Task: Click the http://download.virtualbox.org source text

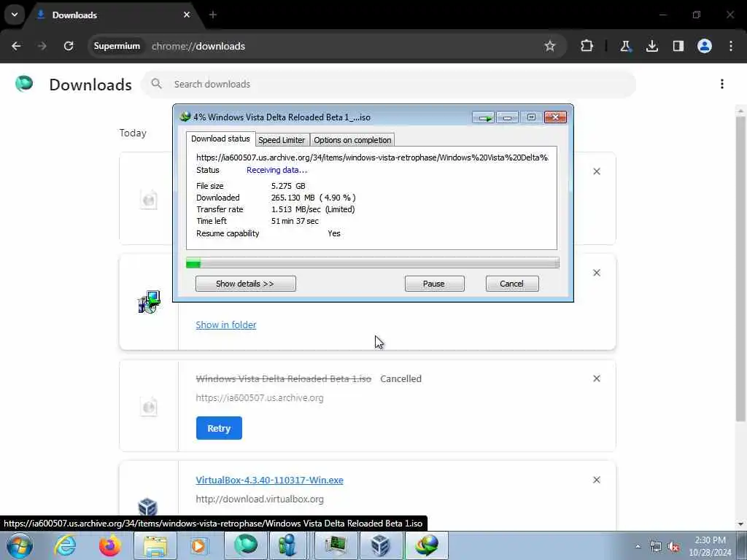Action: tap(260, 499)
